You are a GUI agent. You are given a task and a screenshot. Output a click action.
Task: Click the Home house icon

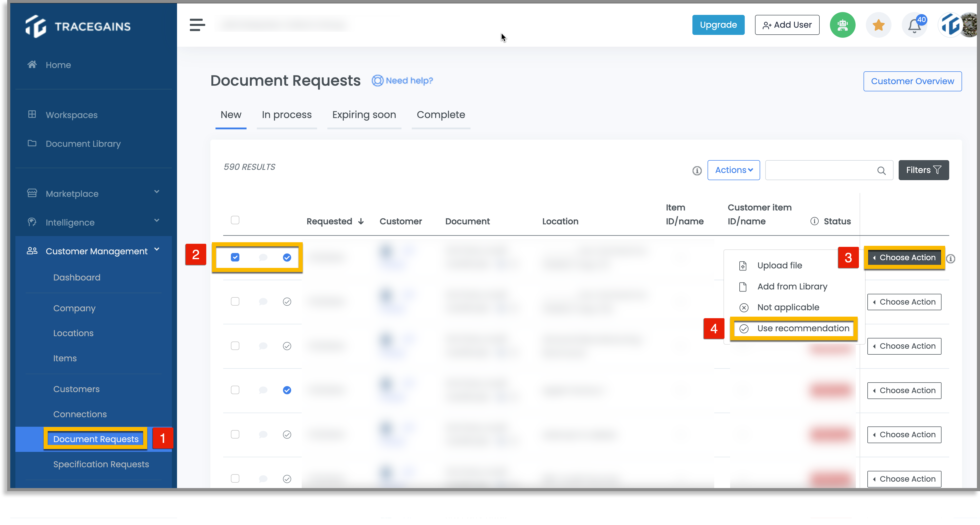coord(32,64)
